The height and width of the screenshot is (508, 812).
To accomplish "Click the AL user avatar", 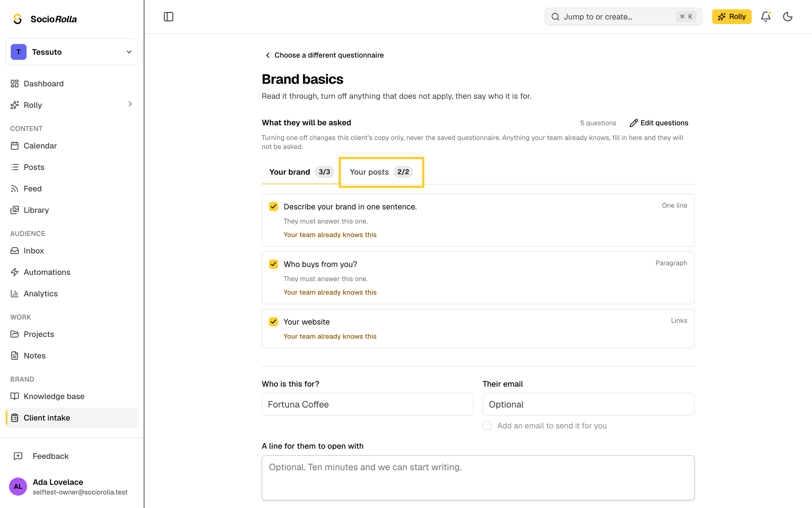I will pos(18,487).
